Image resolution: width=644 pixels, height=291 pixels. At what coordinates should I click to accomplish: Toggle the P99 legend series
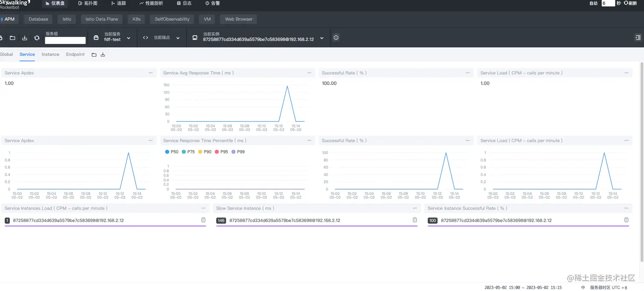(238, 152)
